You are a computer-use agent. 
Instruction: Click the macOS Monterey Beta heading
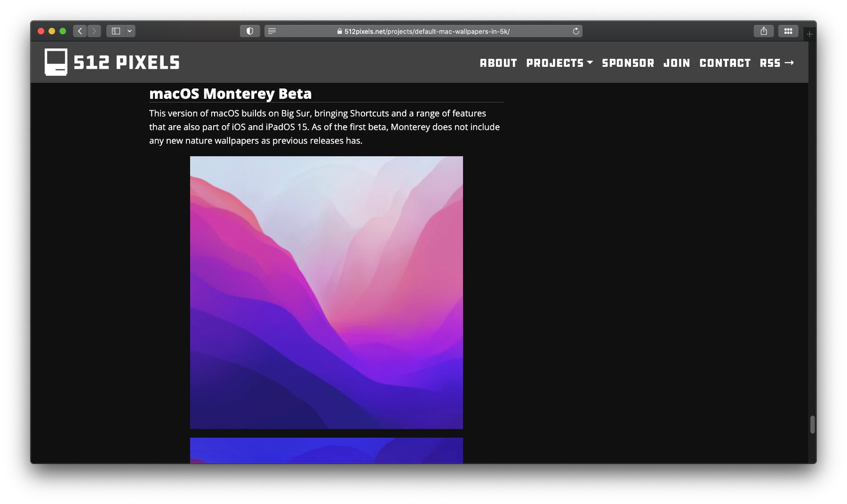[x=230, y=94]
